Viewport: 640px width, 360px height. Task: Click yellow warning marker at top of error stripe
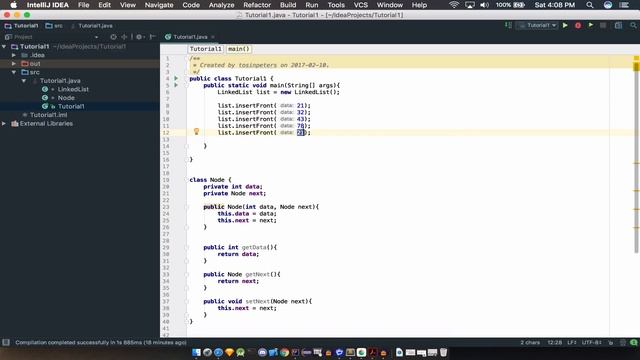636,59
